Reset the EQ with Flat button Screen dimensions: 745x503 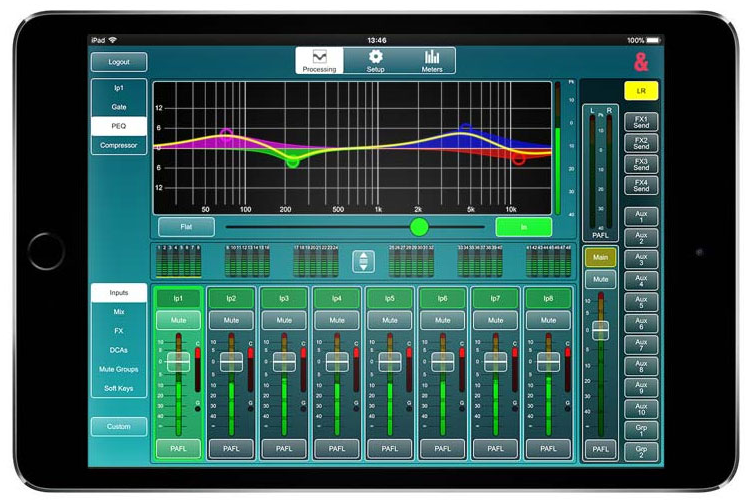click(x=186, y=227)
